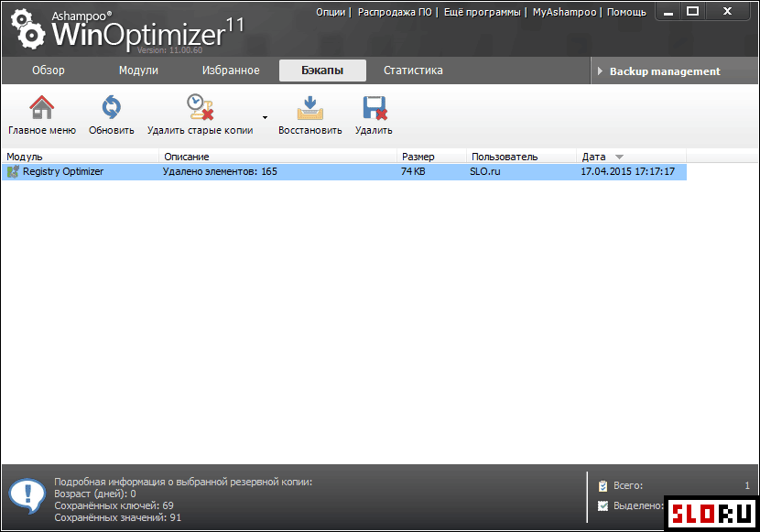Viewport: 760px width, 532px height.
Task: Click the Восстановить restore icon
Action: coord(310,107)
